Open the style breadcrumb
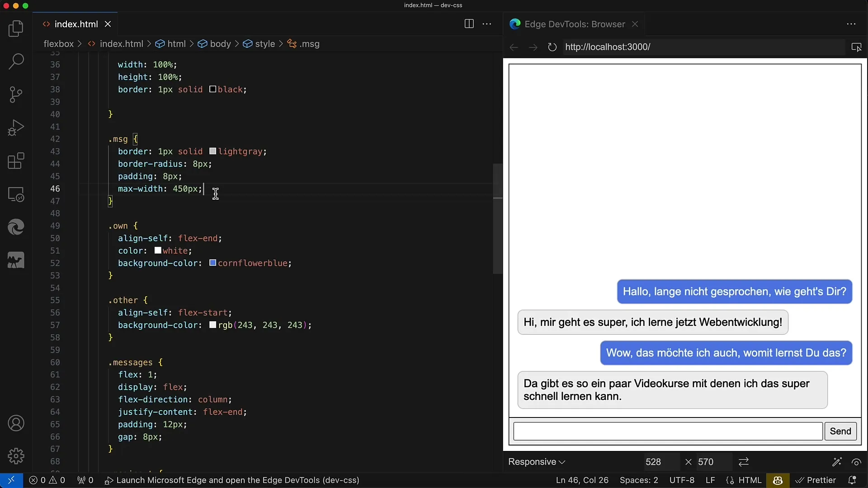This screenshot has height=488, width=868. (x=259, y=44)
